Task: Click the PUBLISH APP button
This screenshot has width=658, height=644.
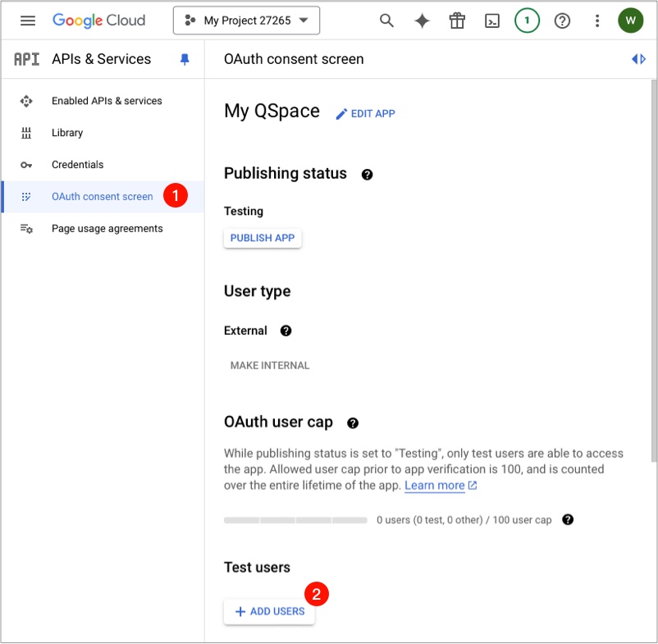Action: (263, 238)
